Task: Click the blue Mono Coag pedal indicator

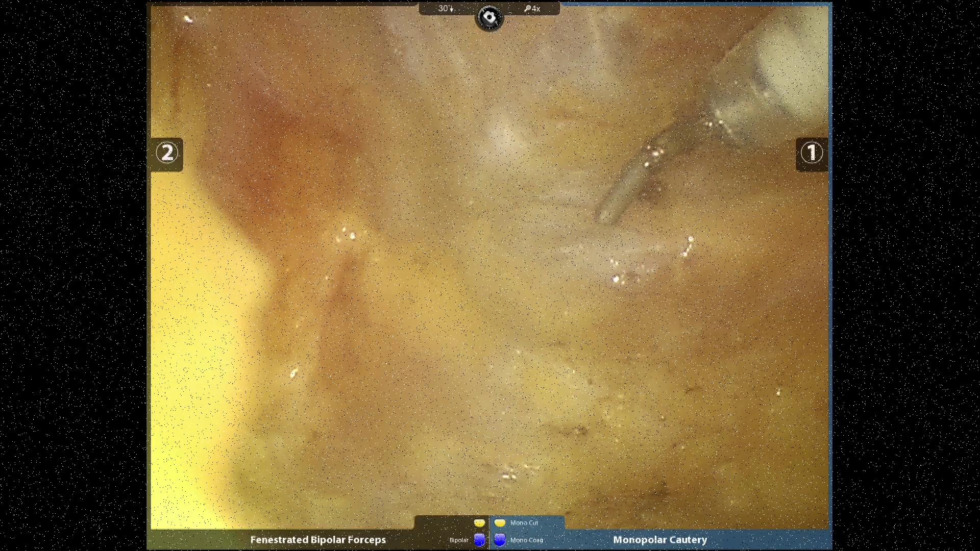Action: point(500,540)
